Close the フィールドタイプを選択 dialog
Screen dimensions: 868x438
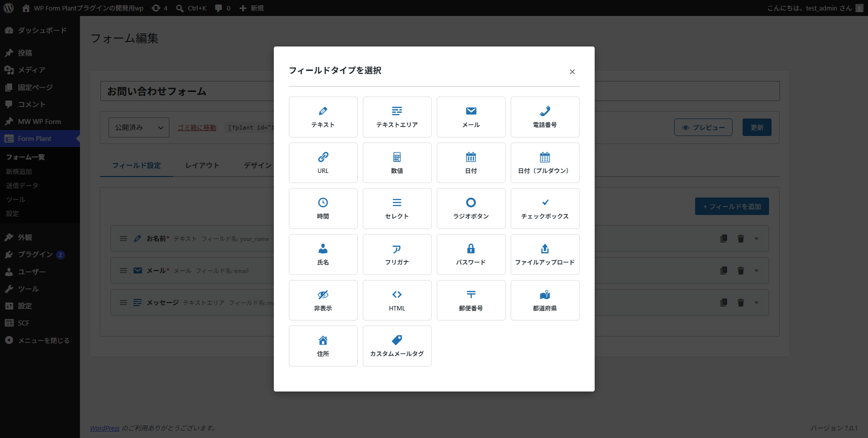click(572, 71)
